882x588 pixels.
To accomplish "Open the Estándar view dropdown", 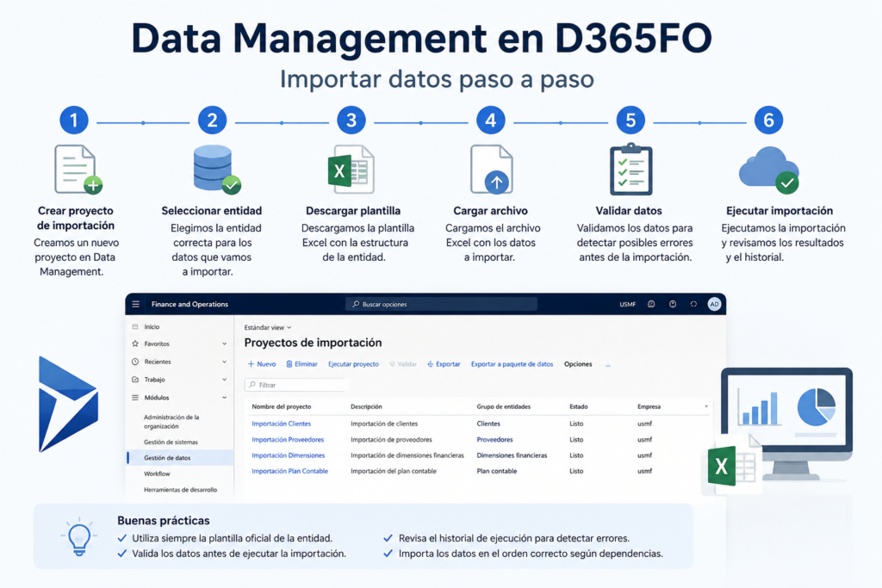I will click(x=268, y=327).
